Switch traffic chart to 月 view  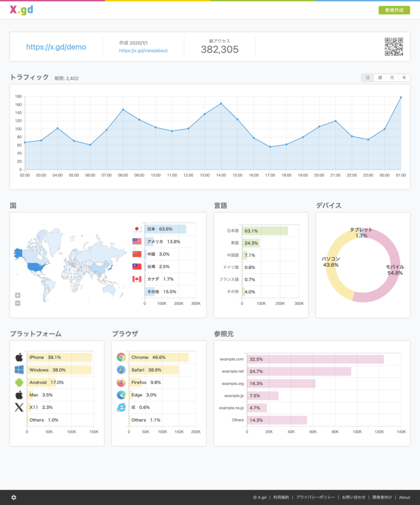tap(392, 78)
